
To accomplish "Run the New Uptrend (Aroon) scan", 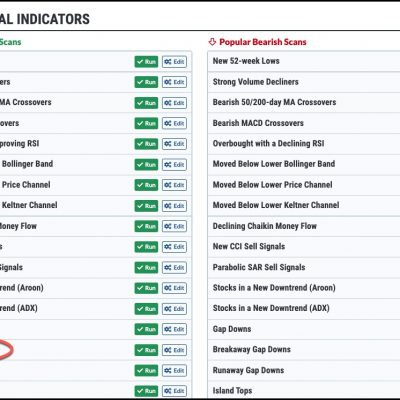I will coord(146,288).
